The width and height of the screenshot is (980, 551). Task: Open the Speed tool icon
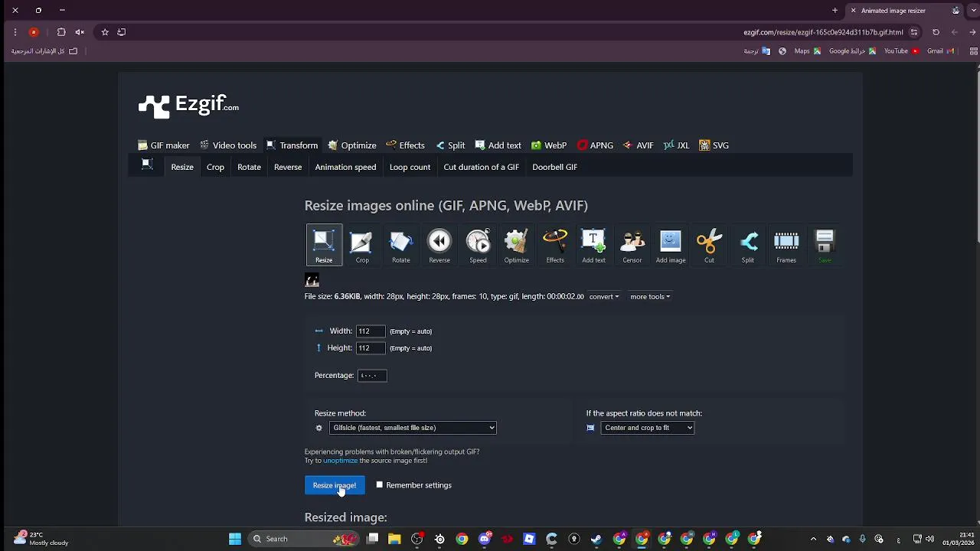pyautogui.click(x=478, y=246)
